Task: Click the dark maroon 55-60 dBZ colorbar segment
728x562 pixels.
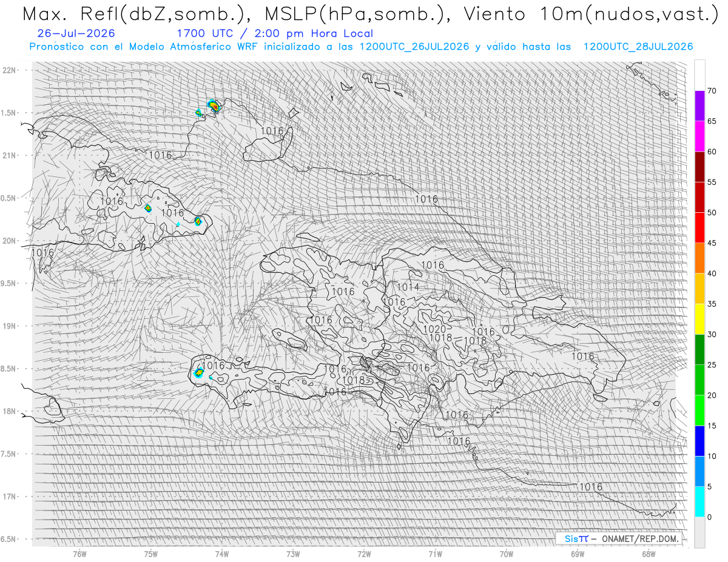Action: pos(699,167)
